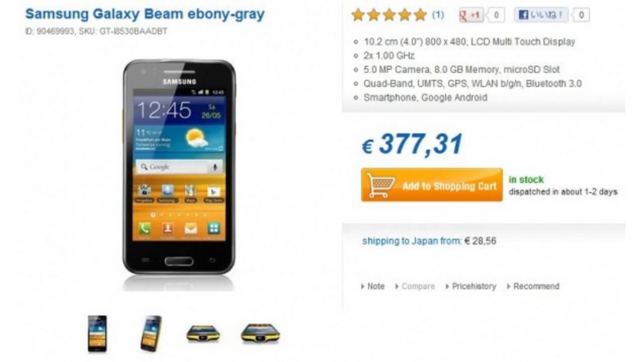Select the first front-view thumbnail
Screen dimensions: 644x362
pyautogui.click(x=97, y=333)
